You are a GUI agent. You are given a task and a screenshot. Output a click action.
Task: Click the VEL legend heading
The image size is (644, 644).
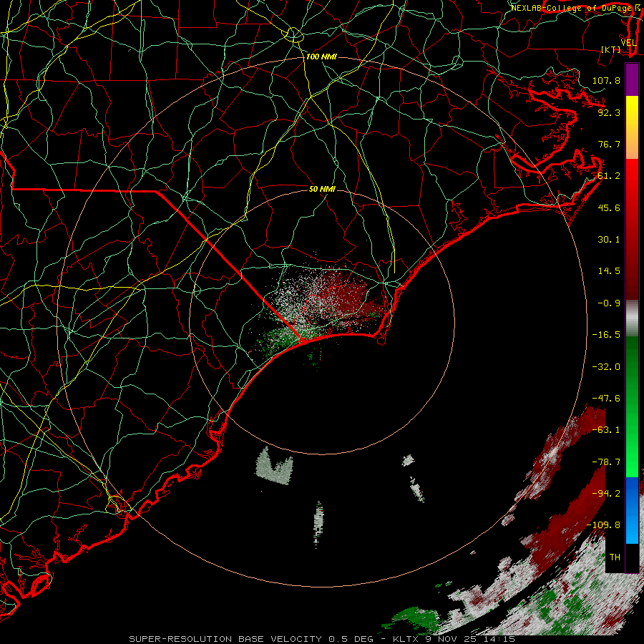coord(628,43)
